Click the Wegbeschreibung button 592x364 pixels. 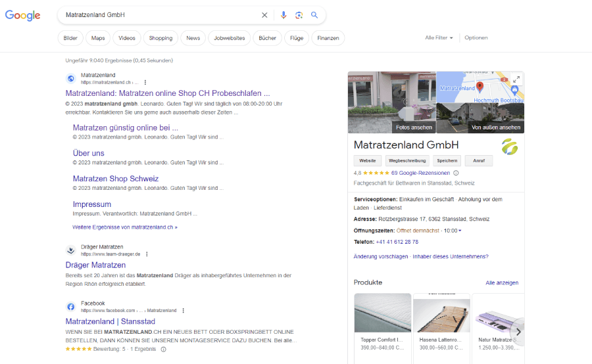click(x=407, y=161)
